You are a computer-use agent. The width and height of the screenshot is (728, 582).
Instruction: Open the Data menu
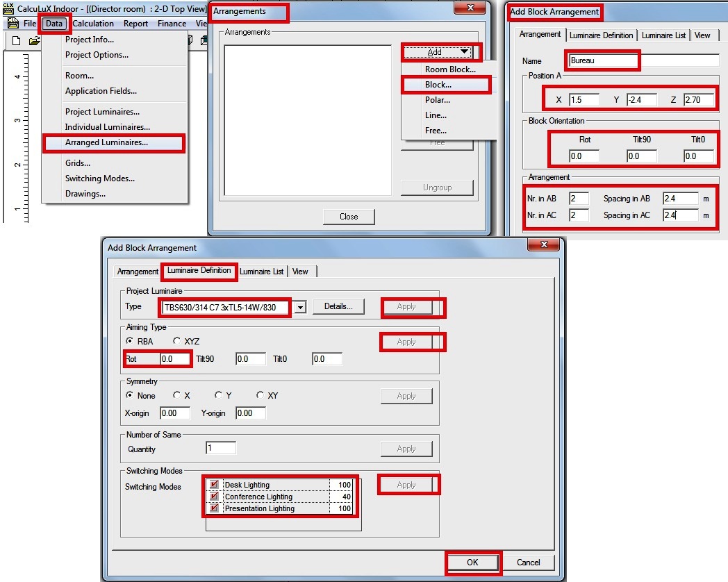(x=53, y=23)
